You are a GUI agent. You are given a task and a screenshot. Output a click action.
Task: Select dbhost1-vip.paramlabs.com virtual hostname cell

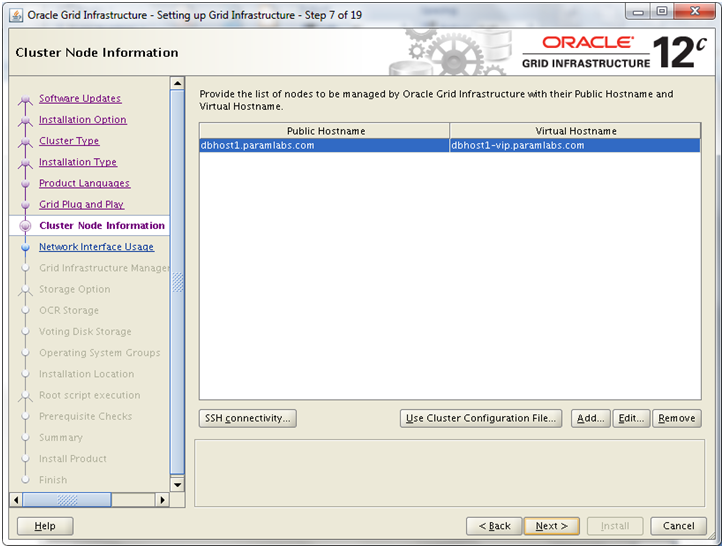pyautogui.click(x=575, y=145)
